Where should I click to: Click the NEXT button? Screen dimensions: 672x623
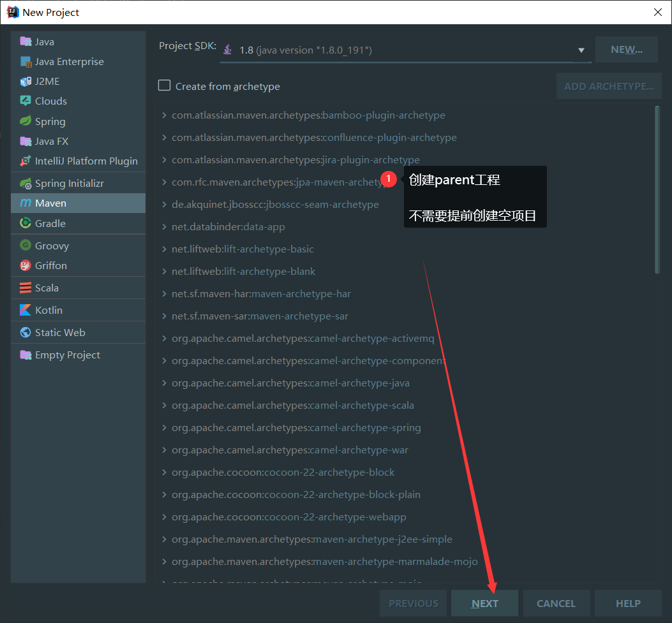coord(485,603)
